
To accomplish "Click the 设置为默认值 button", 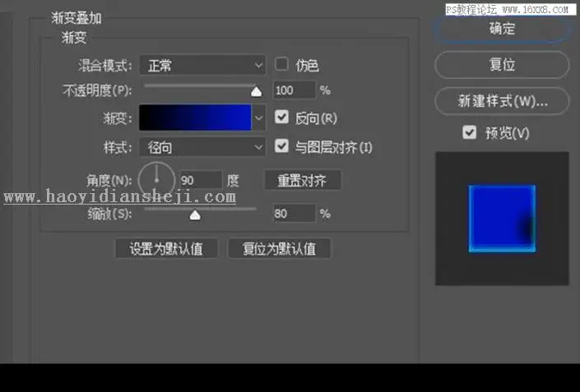I will pyautogui.click(x=166, y=249).
